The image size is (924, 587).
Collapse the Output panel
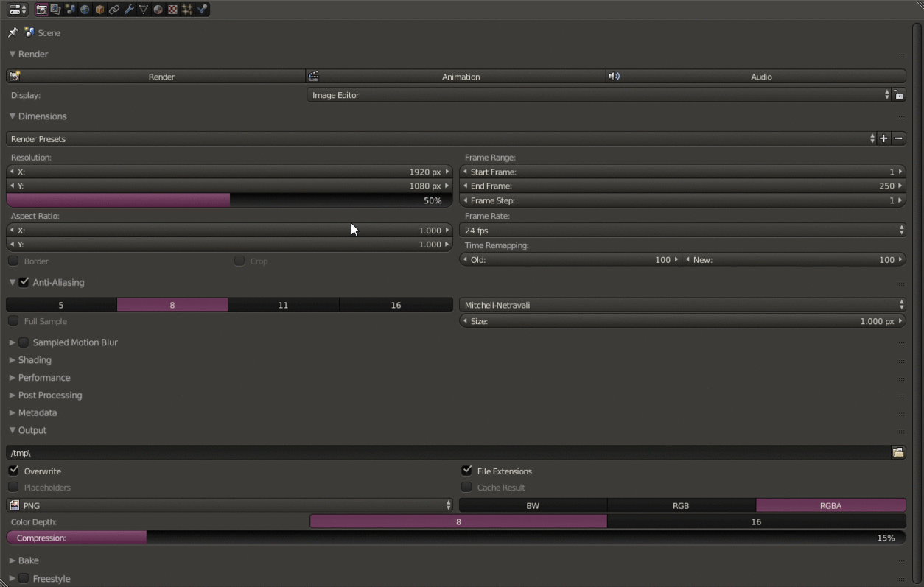13,430
